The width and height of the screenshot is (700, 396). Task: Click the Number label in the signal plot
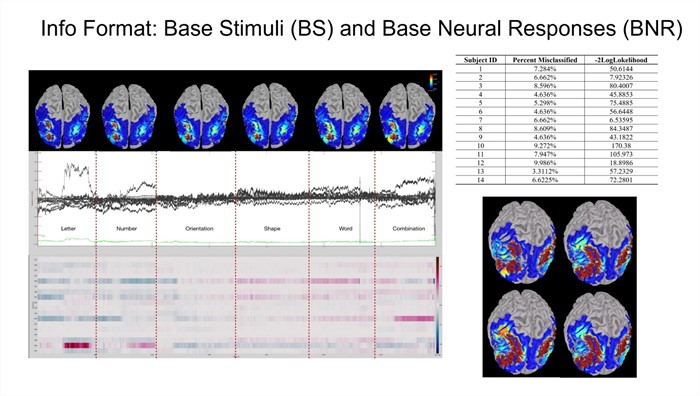(126, 229)
